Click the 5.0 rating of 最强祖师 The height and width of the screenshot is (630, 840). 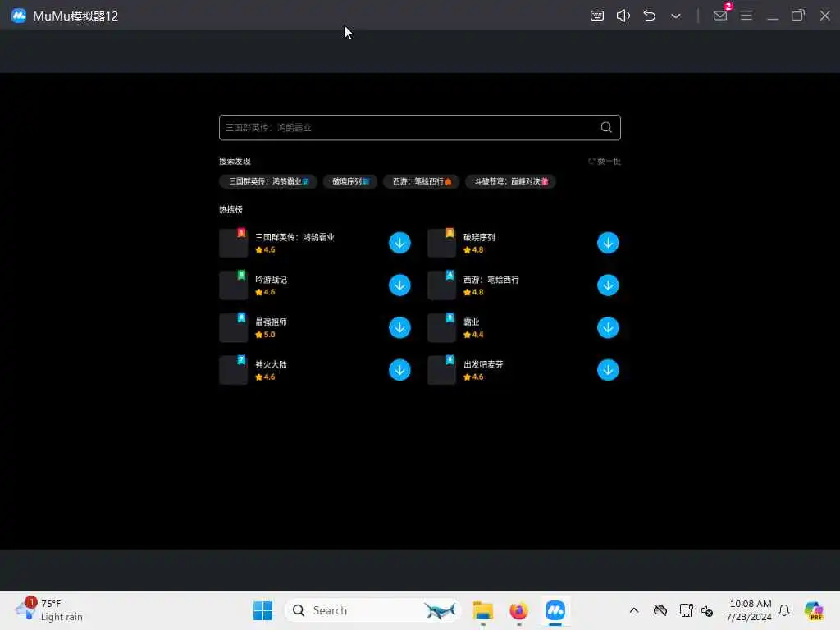point(265,335)
